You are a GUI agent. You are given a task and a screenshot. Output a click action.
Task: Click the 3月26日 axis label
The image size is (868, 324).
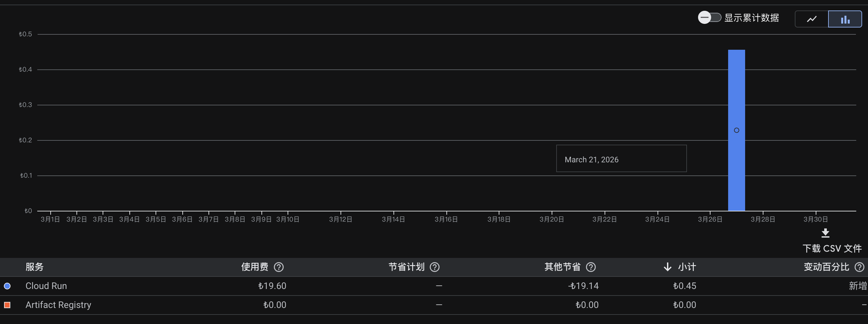[710, 219]
